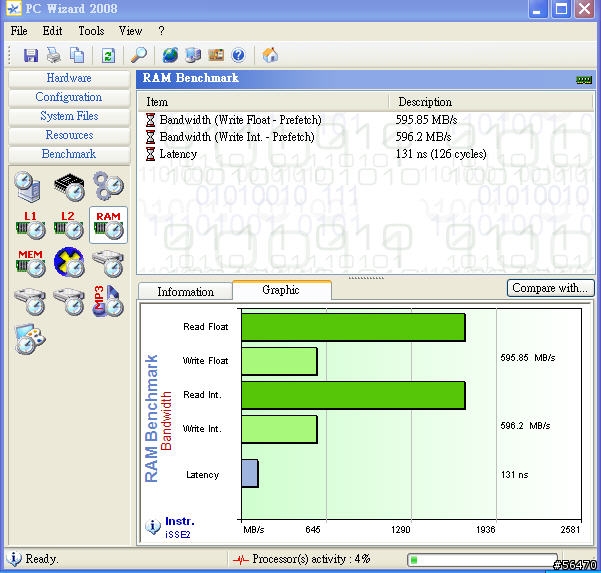The image size is (601, 573).
Task: Run the MEM memory benchmark
Action: click(30, 263)
